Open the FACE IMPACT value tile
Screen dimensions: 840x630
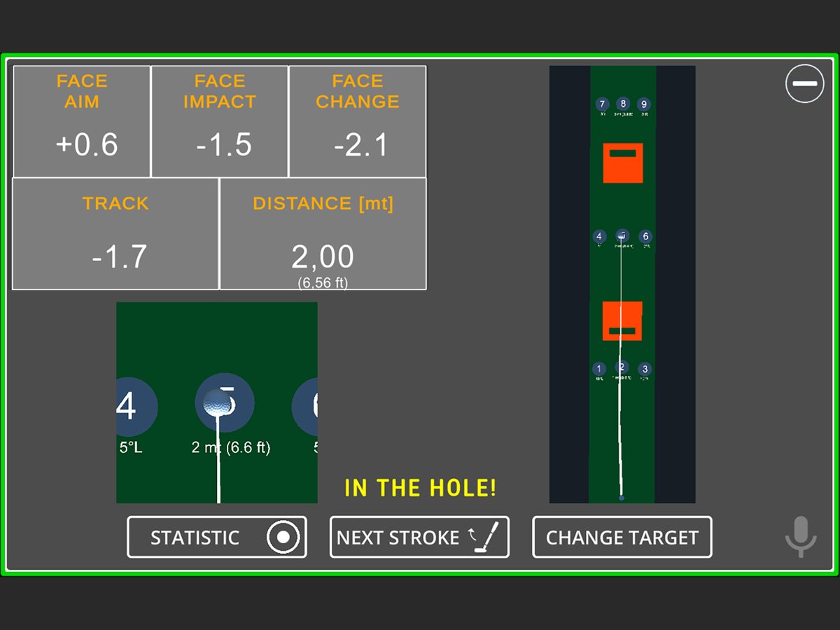tap(220, 121)
